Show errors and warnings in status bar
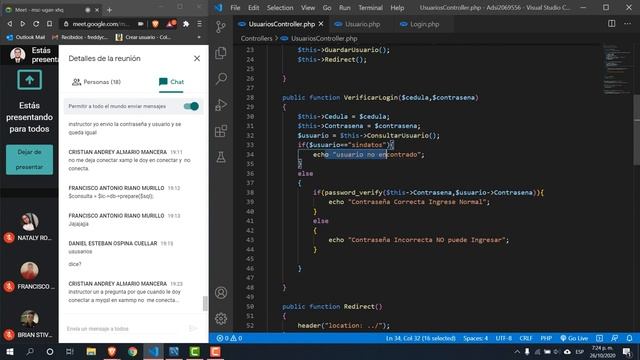Viewport: 640px width, 360px height. tap(229, 338)
